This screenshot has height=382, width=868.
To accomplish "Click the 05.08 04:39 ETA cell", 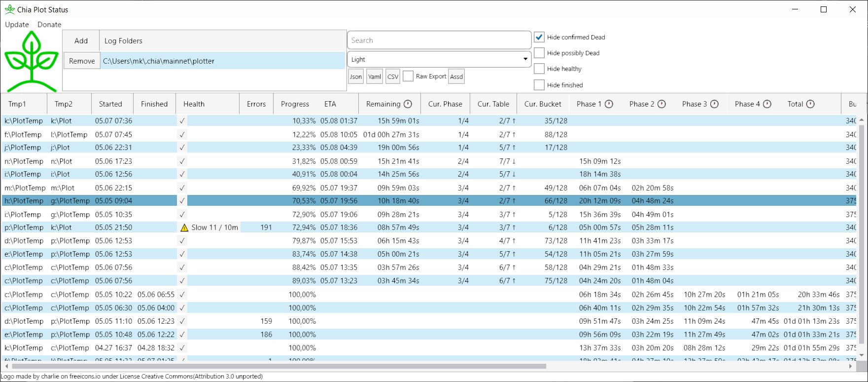I will click(339, 148).
